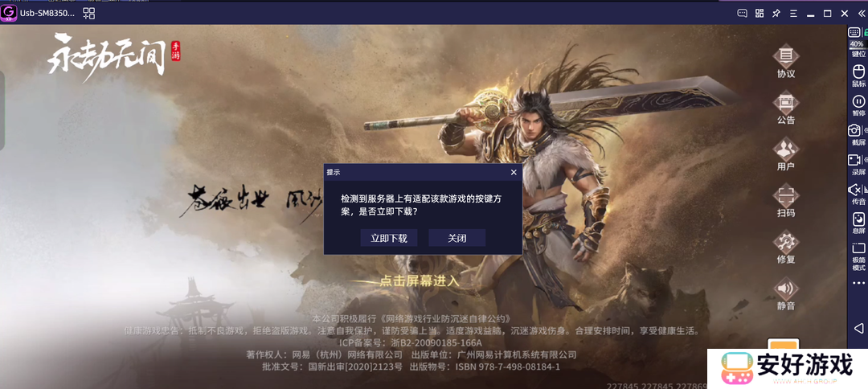Close the 提示 dialog with X
Viewport: 868px width, 389px height.
click(x=514, y=172)
